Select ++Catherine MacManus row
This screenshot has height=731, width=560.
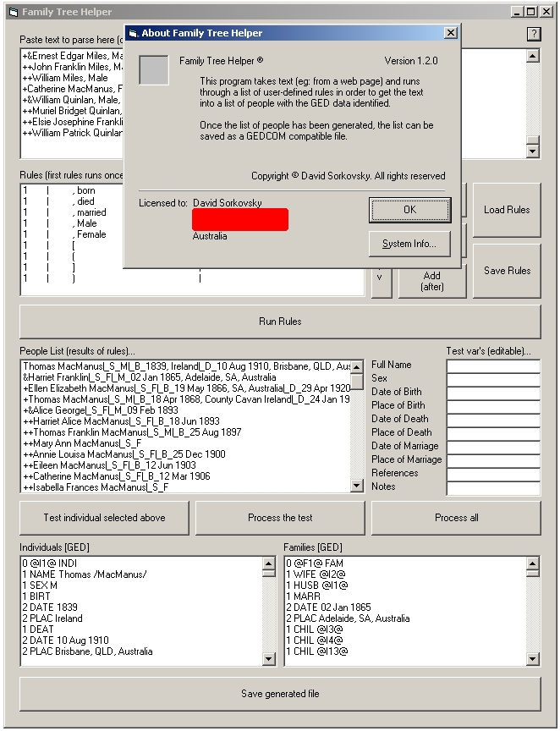tap(186, 476)
